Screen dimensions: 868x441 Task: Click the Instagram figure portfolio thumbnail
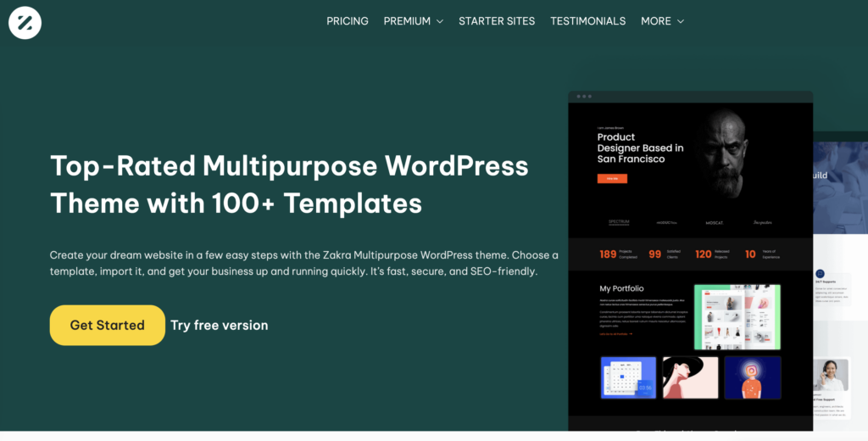point(752,377)
